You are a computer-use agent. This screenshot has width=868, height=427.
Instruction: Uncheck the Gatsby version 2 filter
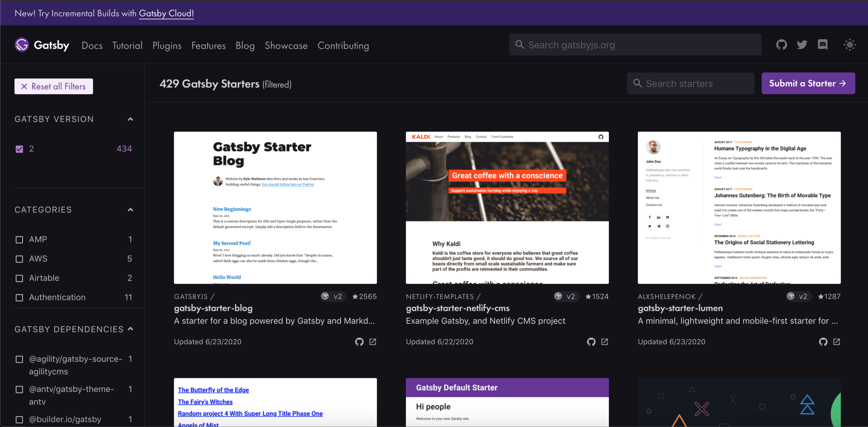click(x=19, y=149)
